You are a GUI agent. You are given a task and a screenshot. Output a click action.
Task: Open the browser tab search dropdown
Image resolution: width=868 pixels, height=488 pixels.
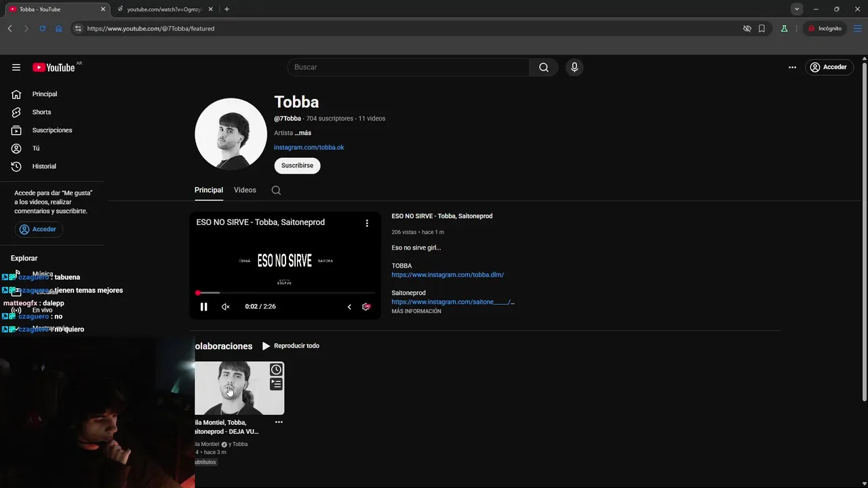[x=797, y=9]
